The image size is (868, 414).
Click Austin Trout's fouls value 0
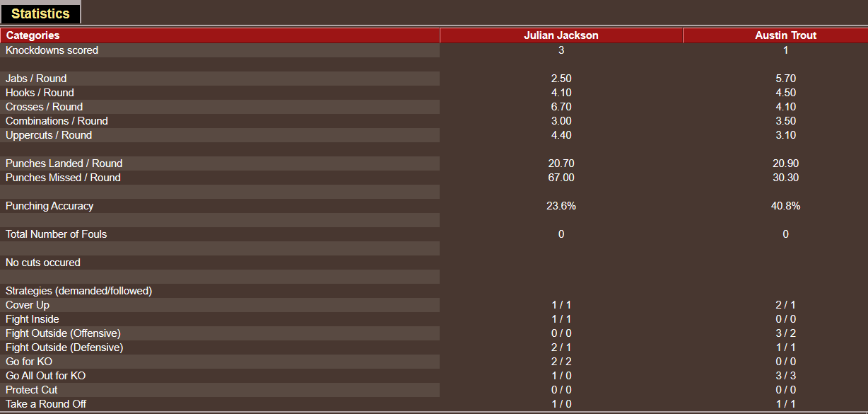[x=785, y=234]
